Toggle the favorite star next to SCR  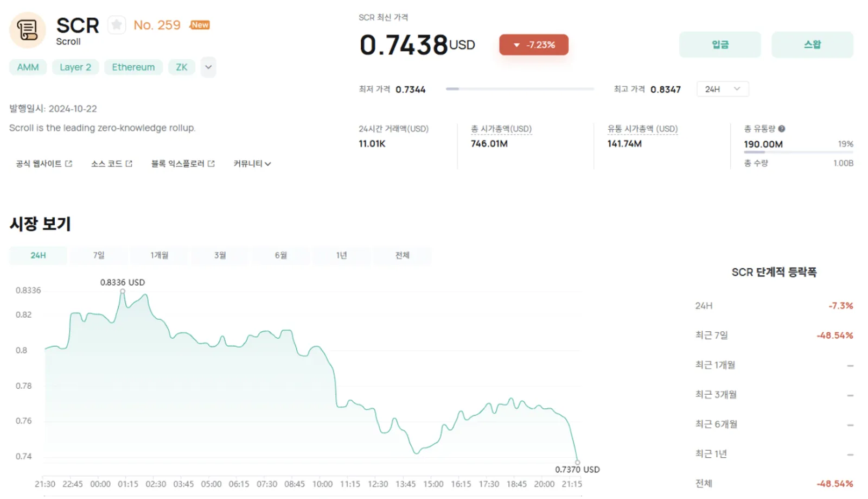[117, 25]
